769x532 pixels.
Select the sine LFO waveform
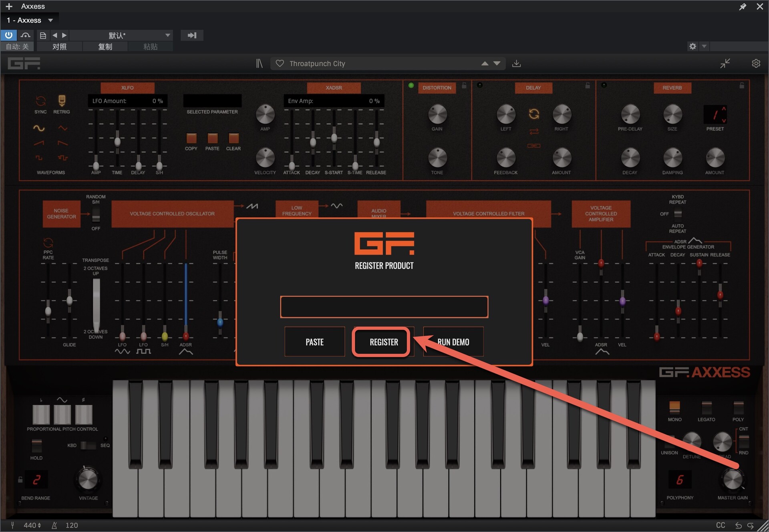tap(39, 128)
